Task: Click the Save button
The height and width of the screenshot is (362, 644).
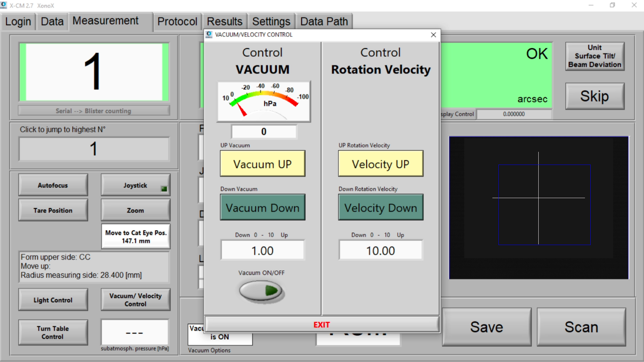Action: pyautogui.click(x=486, y=327)
